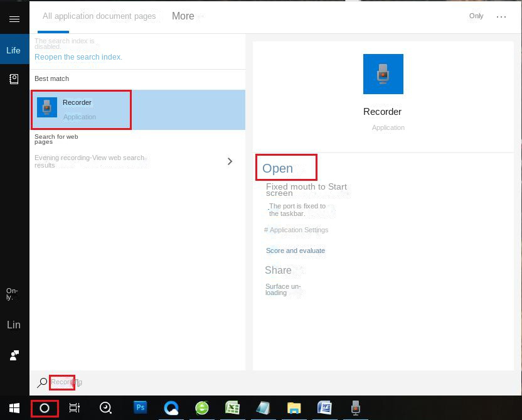Click the large Recorder app icon in preview

pyautogui.click(x=383, y=74)
